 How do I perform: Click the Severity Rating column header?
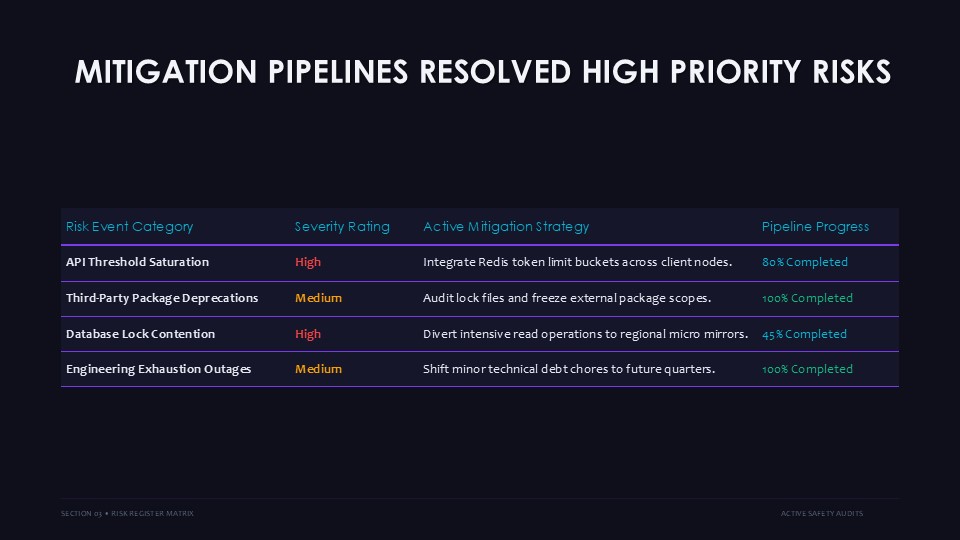point(342,227)
